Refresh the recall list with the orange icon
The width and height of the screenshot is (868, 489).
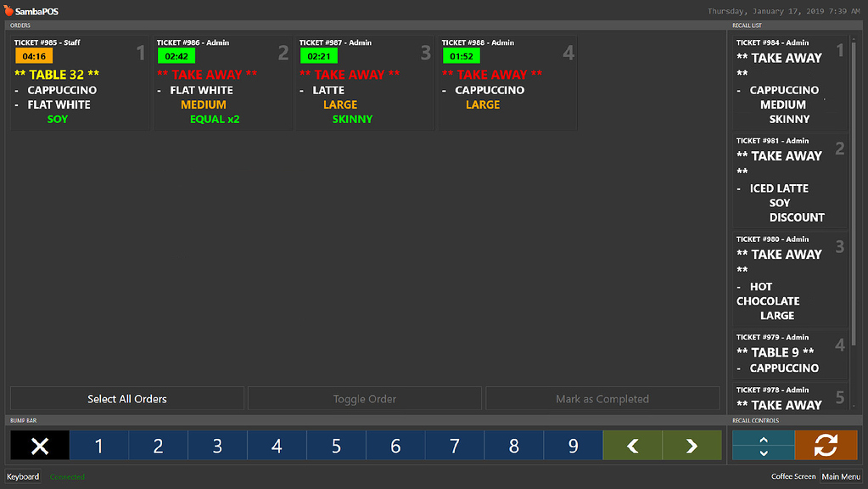[825, 445]
